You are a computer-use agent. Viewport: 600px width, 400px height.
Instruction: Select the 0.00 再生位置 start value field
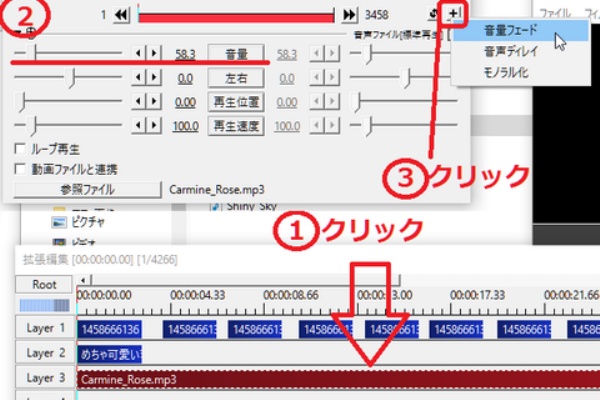click(185, 102)
